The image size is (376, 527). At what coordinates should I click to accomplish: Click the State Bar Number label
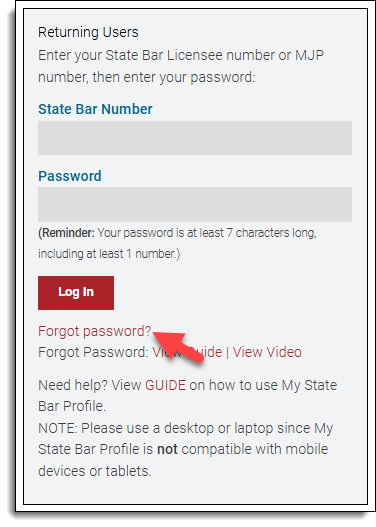coord(95,109)
